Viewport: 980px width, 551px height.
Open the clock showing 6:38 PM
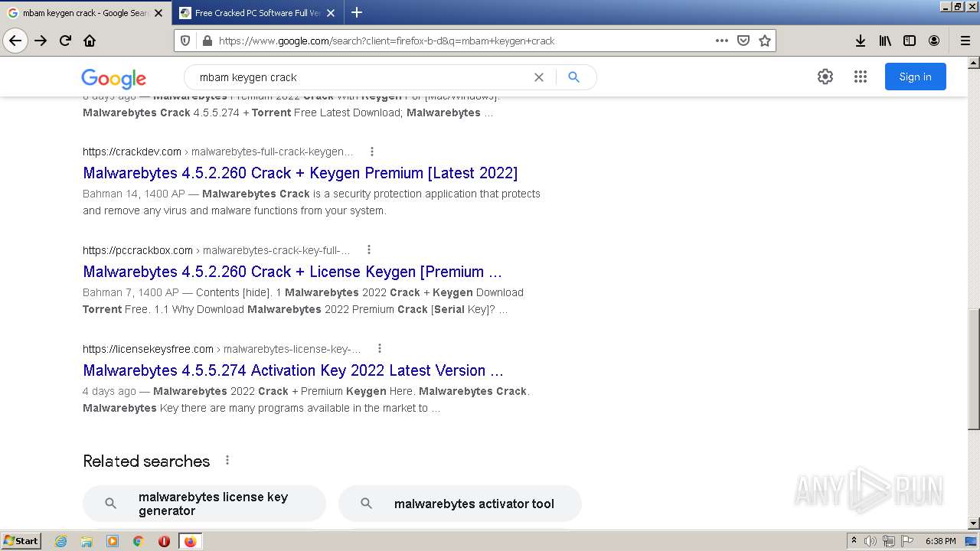click(x=941, y=541)
